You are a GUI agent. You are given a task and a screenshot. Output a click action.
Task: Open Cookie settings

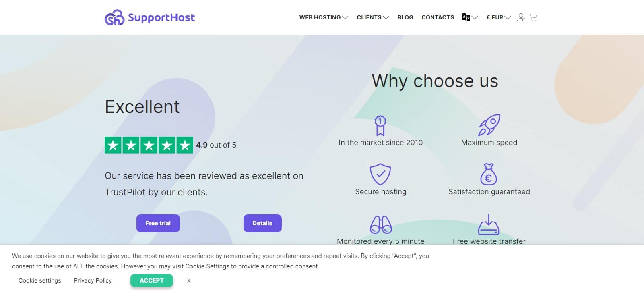(x=40, y=280)
